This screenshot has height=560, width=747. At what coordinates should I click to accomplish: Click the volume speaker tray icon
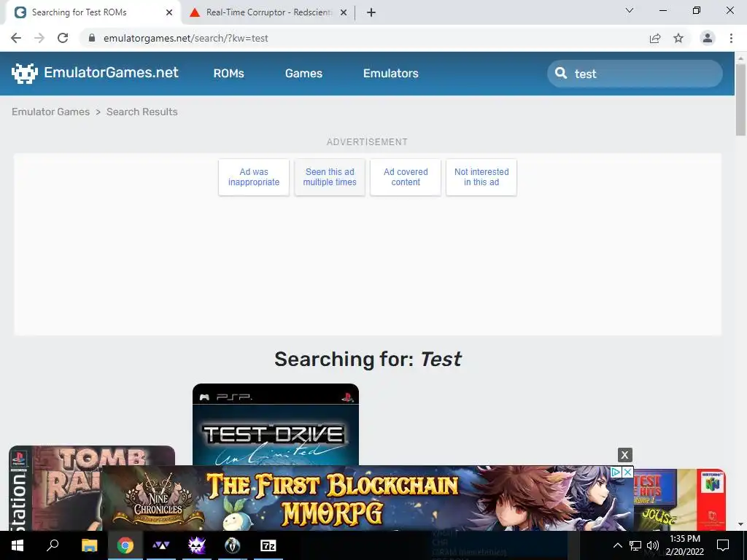click(653, 545)
